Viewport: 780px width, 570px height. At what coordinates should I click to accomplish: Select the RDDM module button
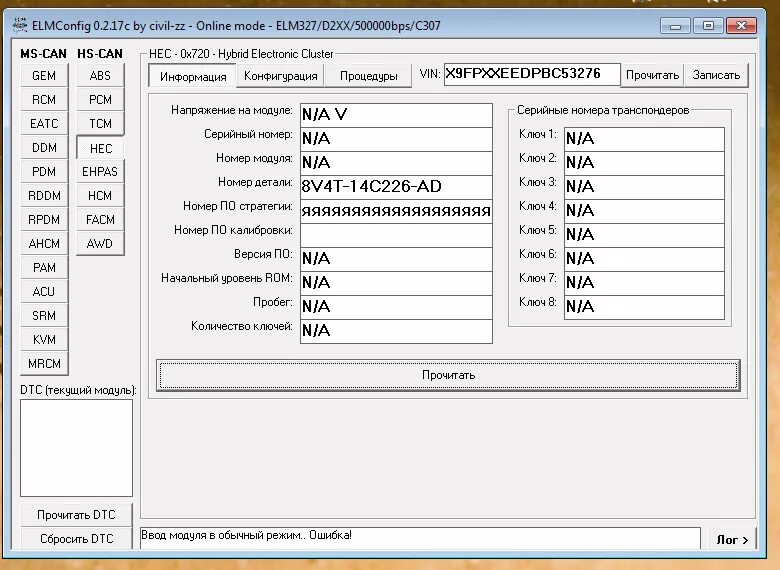44,195
